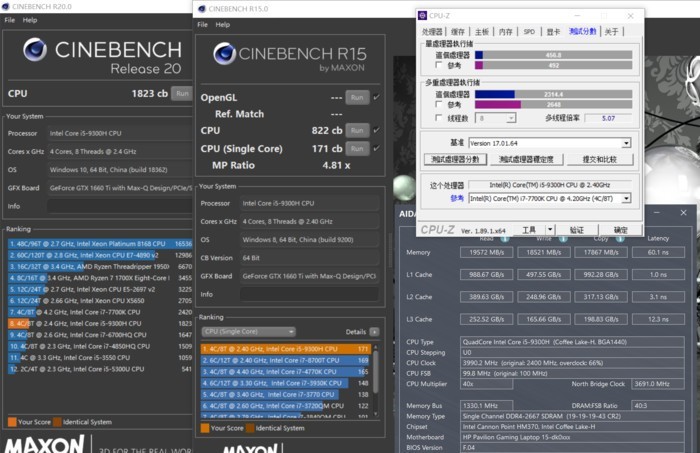Switch to the 缓存 tab in CPU-Z
The height and width of the screenshot is (453, 700).
458,32
